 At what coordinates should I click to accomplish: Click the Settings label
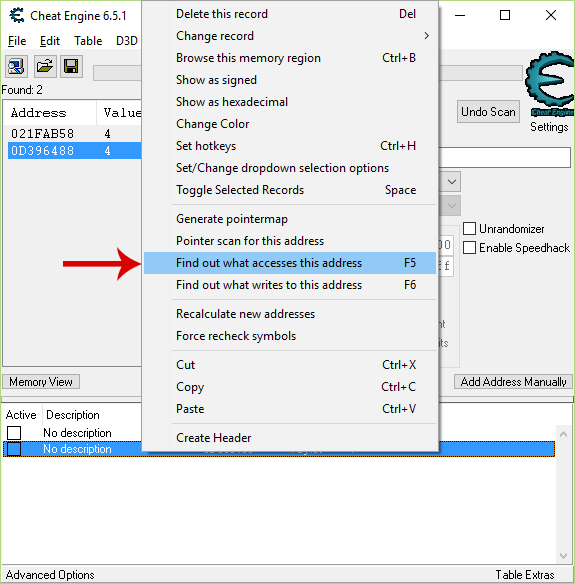click(x=549, y=127)
